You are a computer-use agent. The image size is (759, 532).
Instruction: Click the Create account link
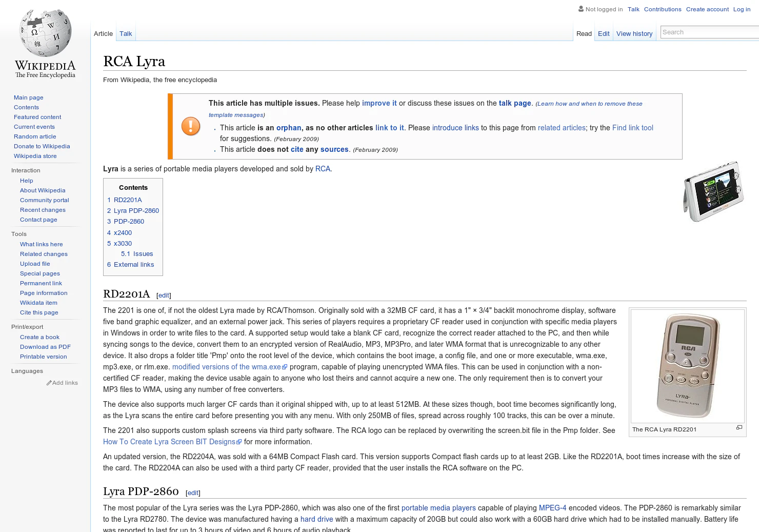(x=707, y=9)
